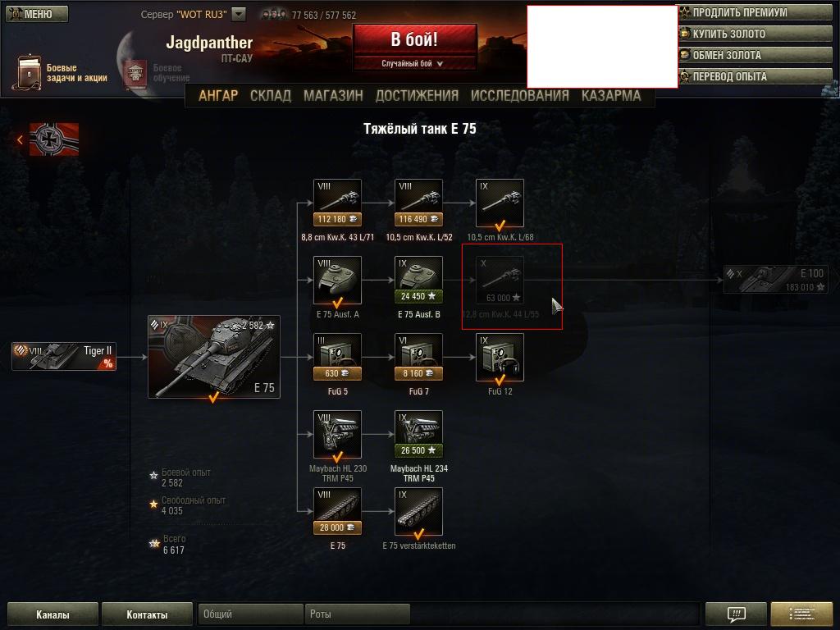
Task: Click the КУПИТЬ ЗОЛОТО button
Action: pyautogui.click(x=756, y=34)
